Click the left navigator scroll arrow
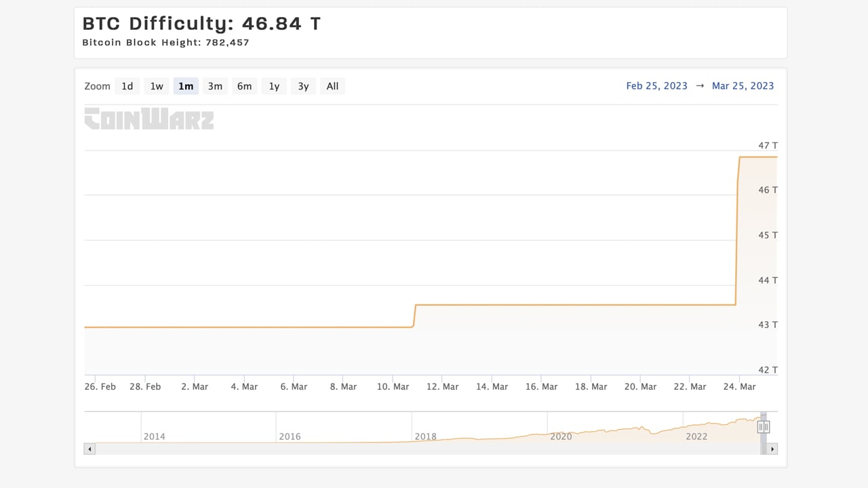This screenshot has width=868, height=488. (x=89, y=449)
